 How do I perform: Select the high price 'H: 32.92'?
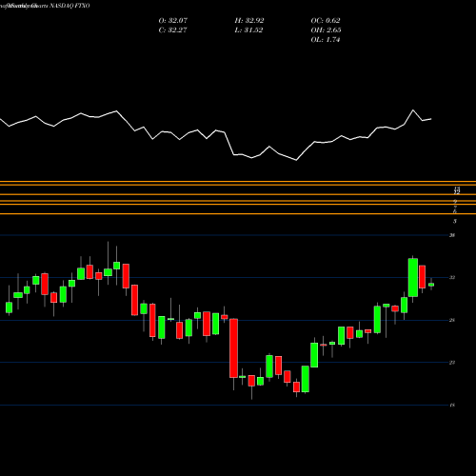249,20
